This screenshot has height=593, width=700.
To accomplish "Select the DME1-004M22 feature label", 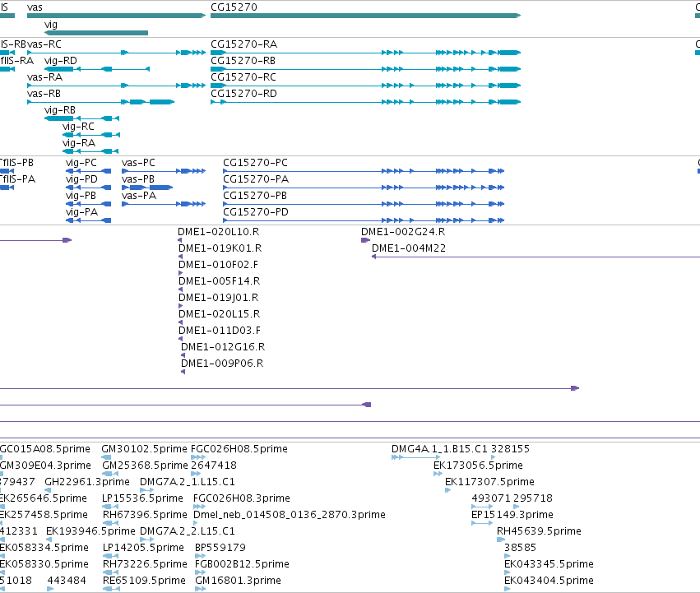I will point(409,248).
